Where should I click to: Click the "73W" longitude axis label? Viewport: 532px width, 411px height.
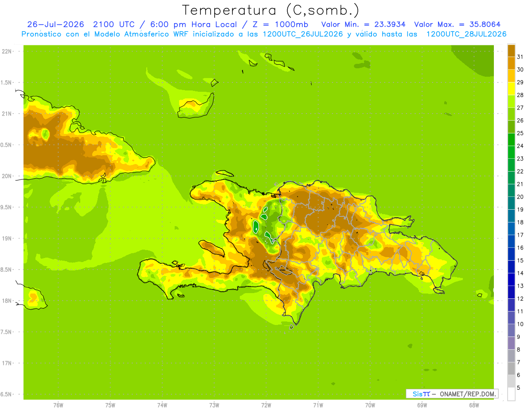click(x=214, y=405)
